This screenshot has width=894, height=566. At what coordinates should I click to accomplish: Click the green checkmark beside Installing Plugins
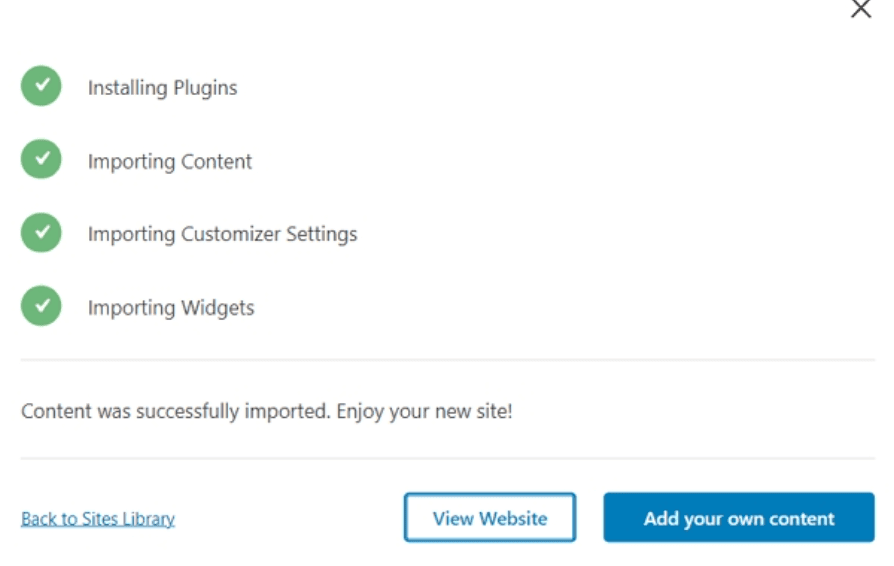(x=41, y=86)
